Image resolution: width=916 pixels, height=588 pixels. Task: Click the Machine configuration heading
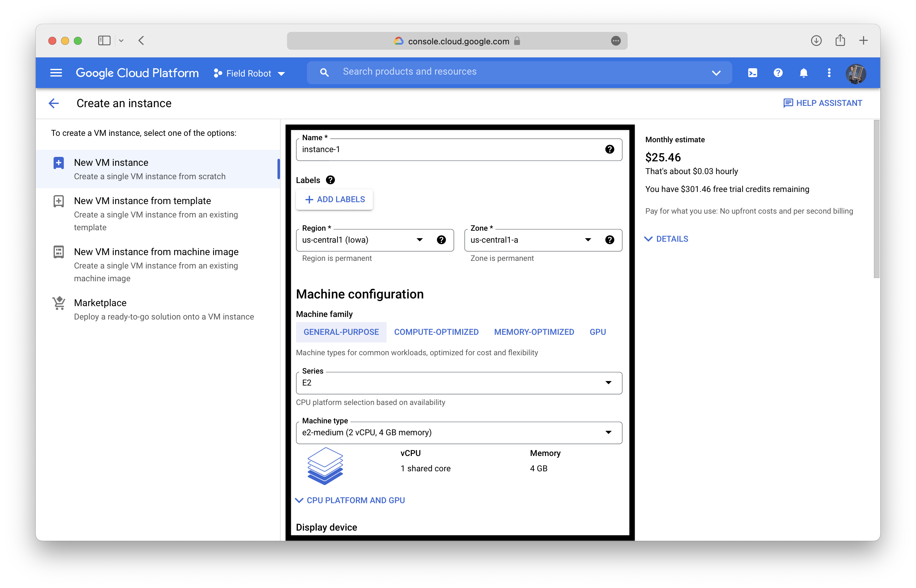pos(360,294)
